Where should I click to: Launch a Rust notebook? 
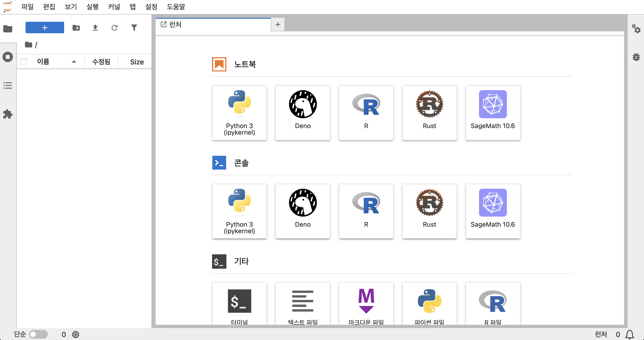(429, 113)
